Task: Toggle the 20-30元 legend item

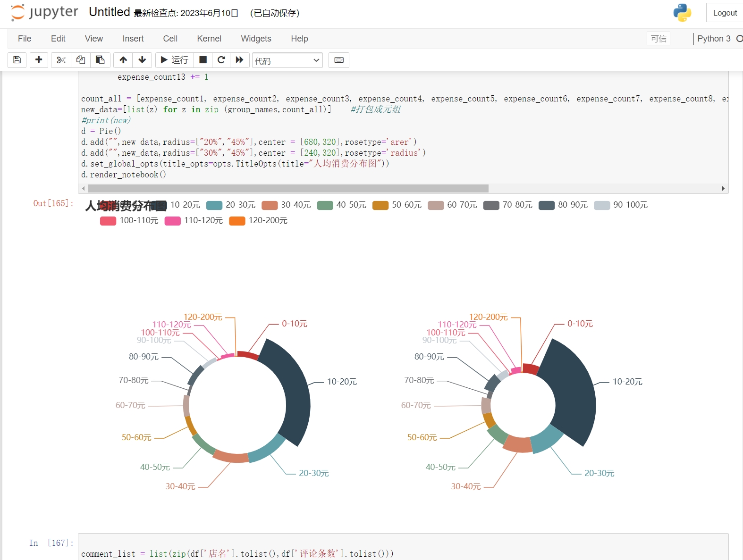Action: pyautogui.click(x=231, y=205)
